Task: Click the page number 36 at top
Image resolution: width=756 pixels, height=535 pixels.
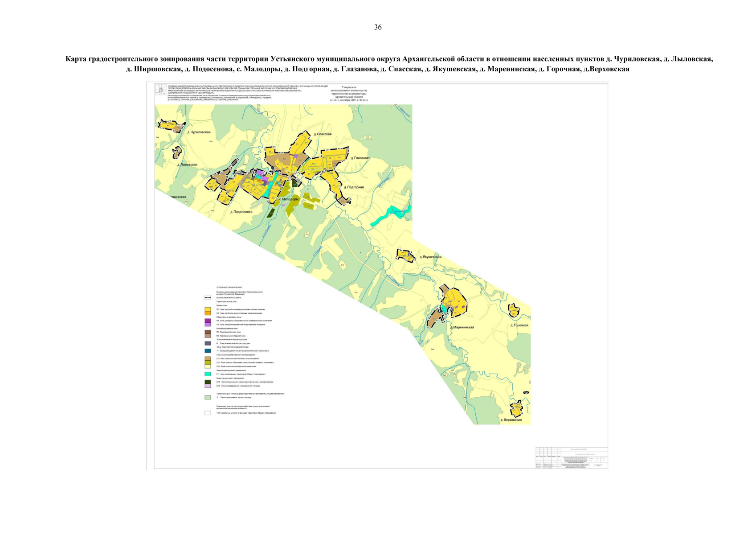Action: click(378, 27)
